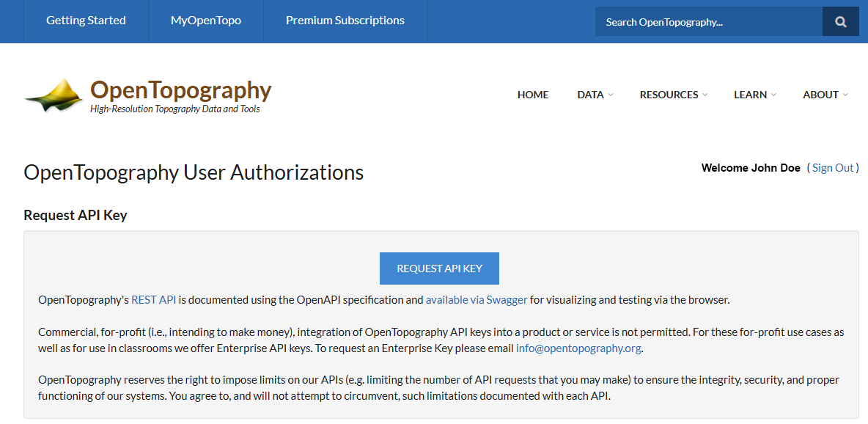
Task: Navigate to HOME in main menu
Action: click(x=533, y=95)
